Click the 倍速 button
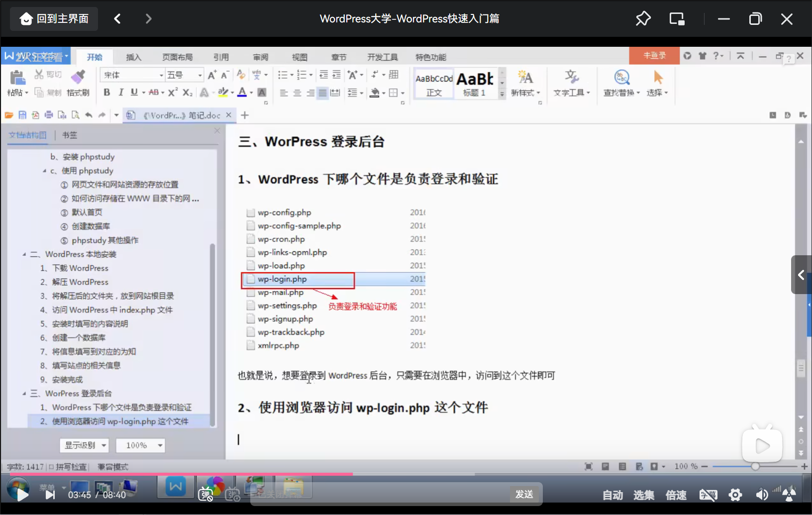Viewport: 812px width, 515px height. coord(676,495)
